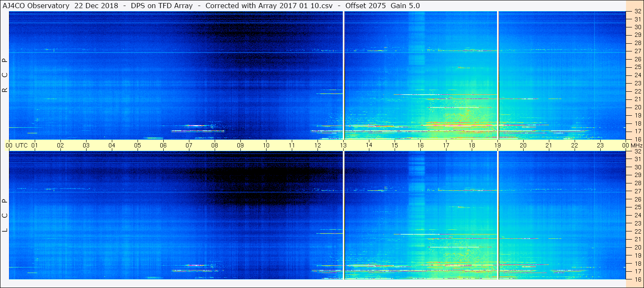Pick the '14' hour label

(x=369, y=145)
